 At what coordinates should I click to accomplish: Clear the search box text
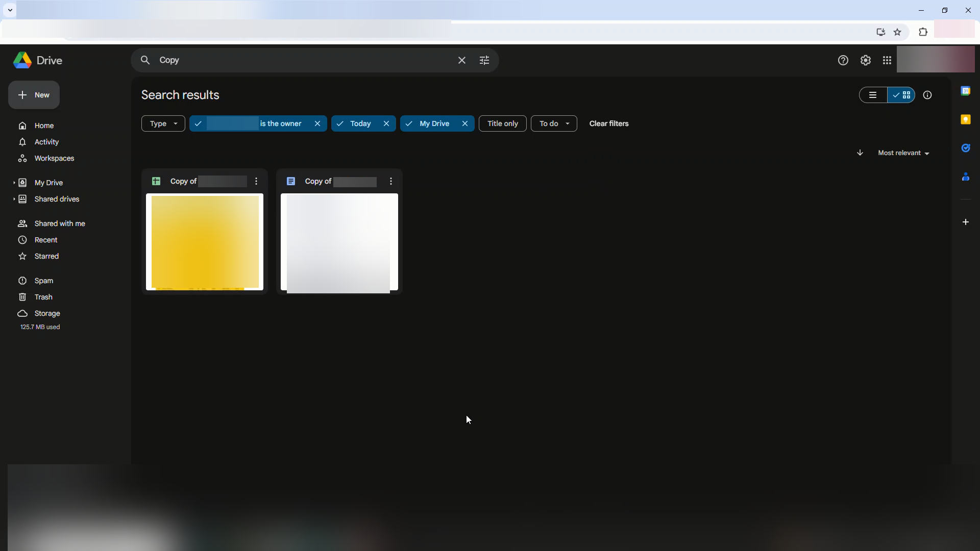pyautogui.click(x=461, y=60)
